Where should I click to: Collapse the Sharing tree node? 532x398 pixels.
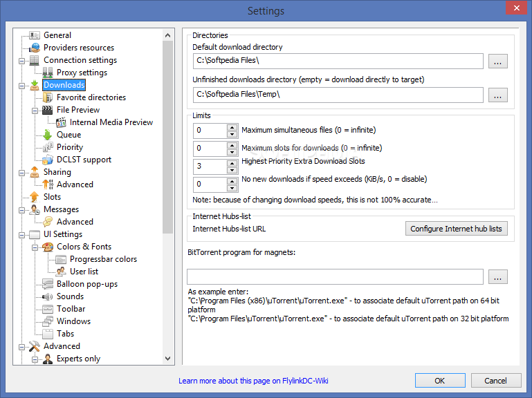point(21,173)
